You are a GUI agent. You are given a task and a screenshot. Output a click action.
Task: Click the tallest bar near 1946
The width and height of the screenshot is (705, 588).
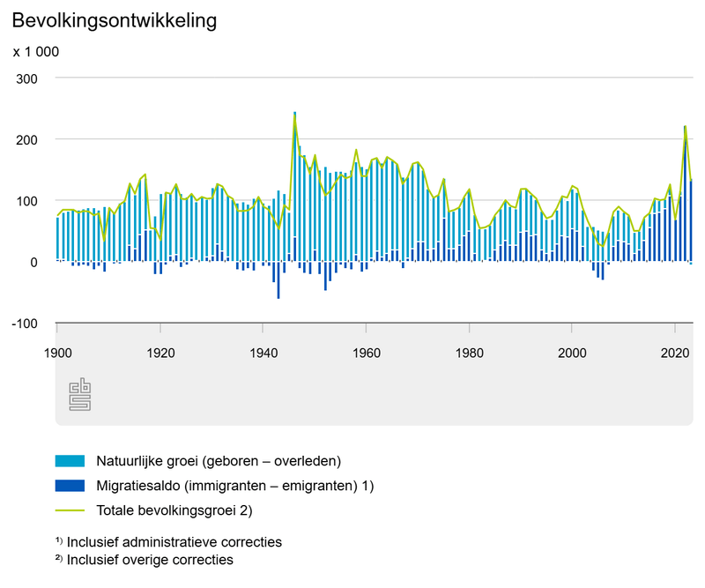click(294, 175)
